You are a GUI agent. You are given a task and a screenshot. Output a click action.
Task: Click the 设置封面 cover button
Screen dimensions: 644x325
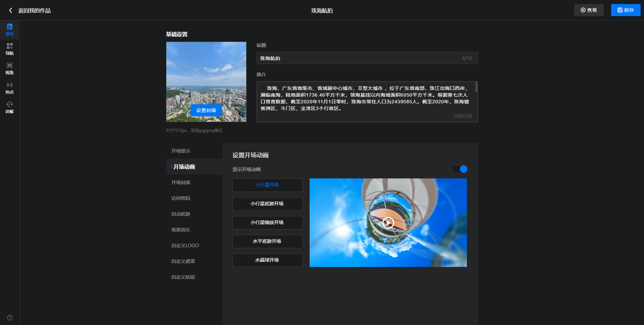(206, 110)
